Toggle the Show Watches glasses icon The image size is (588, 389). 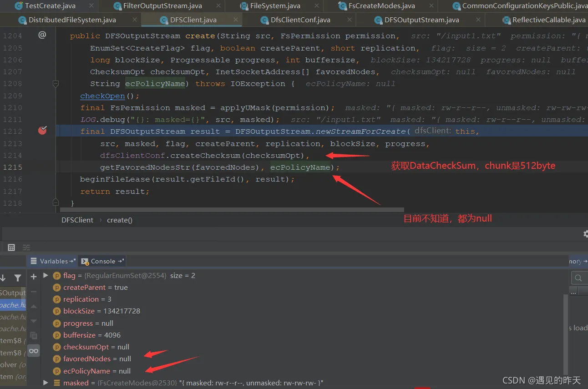tap(33, 351)
